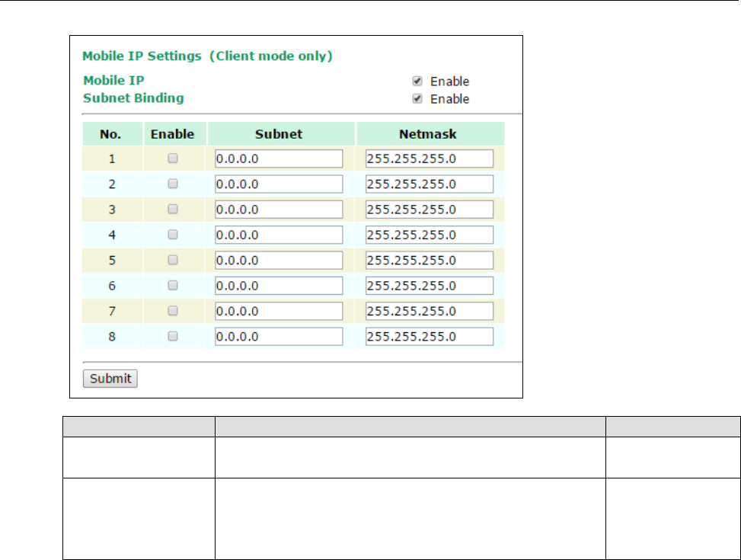Enable subnet entry number 8
Image resolution: width=741 pixels, height=560 pixels.
pos(173,336)
